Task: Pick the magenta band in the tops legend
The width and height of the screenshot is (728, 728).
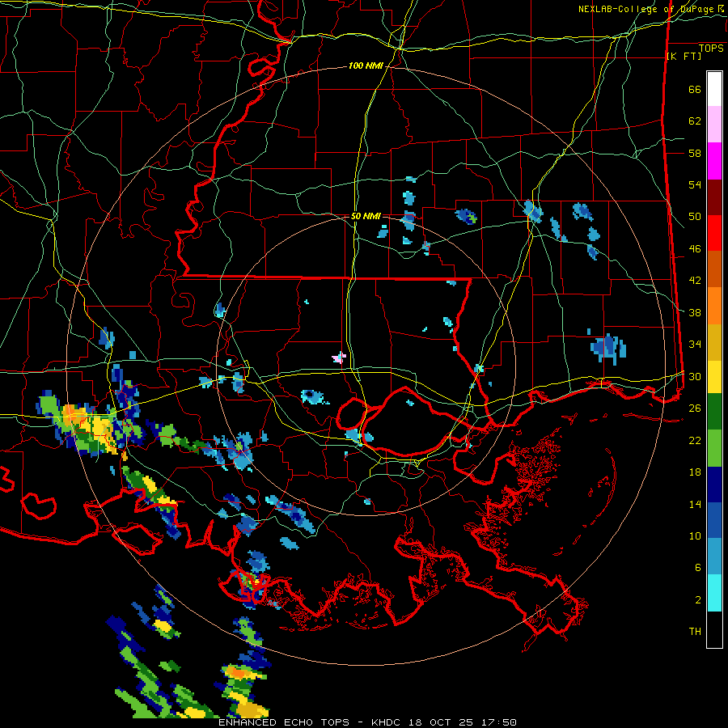Action: tap(714, 161)
